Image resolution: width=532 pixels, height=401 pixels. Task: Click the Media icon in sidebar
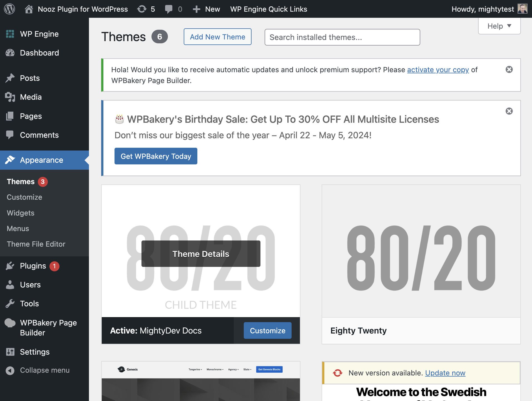(10, 97)
